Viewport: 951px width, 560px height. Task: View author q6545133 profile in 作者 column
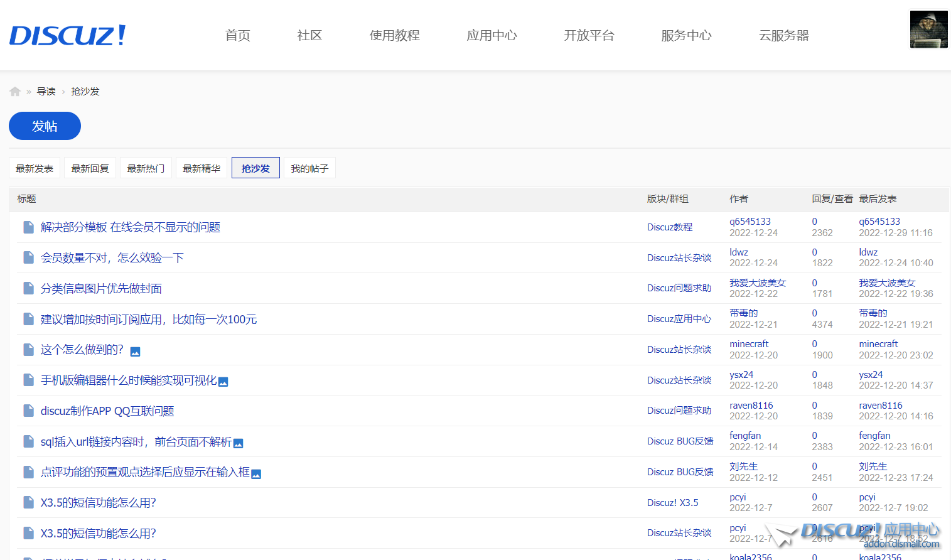pyautogui.click(x=750, y=222)
